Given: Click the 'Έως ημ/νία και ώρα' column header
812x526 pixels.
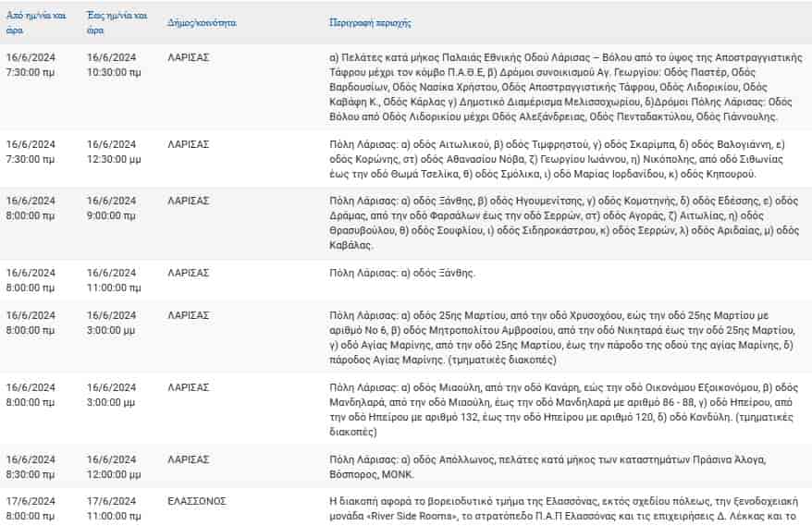Looking at the screenshot, I should (117, 22).
